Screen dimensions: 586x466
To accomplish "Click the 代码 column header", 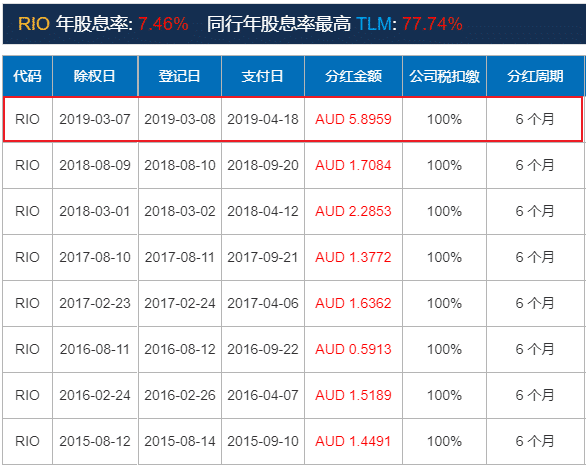I will 27,76.
